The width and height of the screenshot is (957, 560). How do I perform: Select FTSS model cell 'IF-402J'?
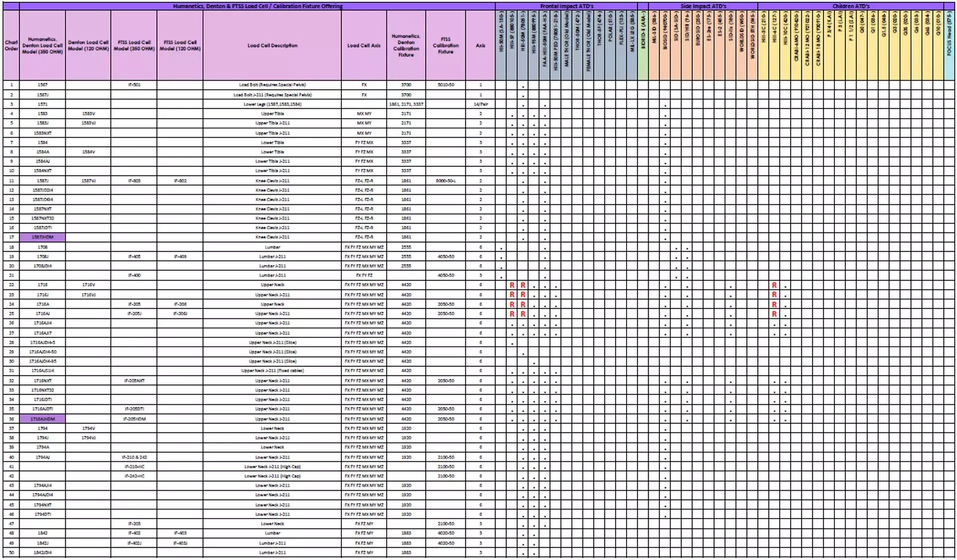pos(134,543)
